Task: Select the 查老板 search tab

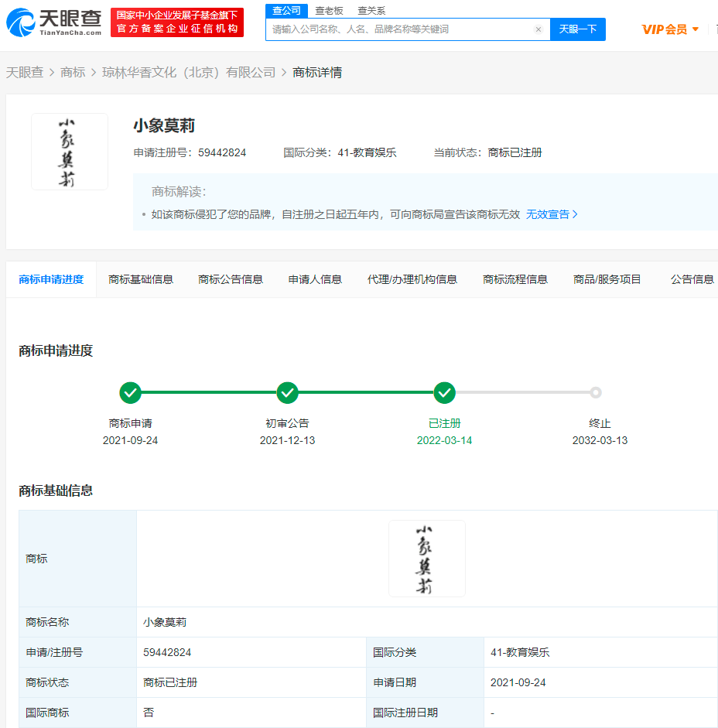Action: point(329,10)
